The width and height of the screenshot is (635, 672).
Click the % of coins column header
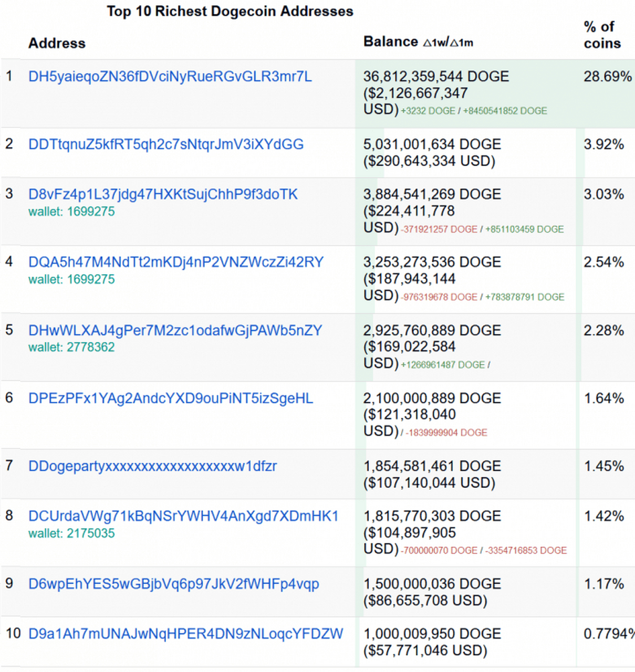coord(602,35)
